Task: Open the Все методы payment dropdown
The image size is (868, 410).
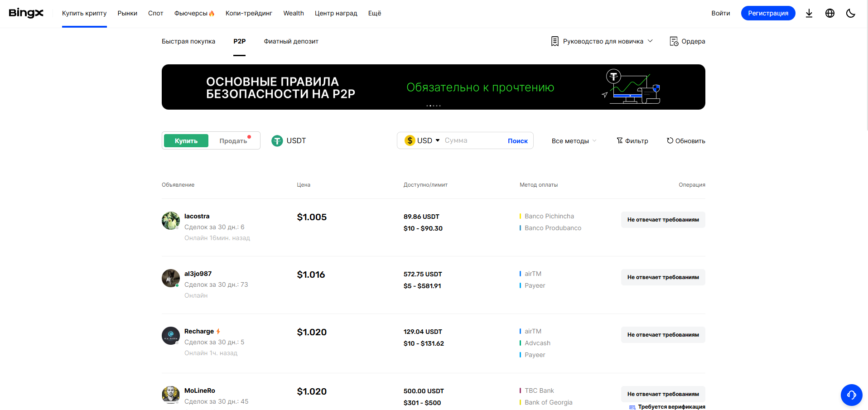Action: click(574, 141)
